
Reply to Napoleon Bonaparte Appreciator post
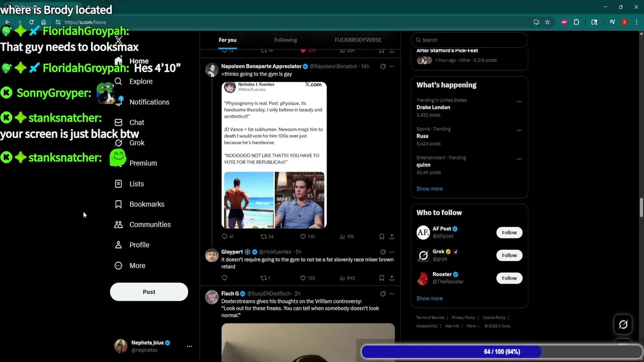[224, 236]
